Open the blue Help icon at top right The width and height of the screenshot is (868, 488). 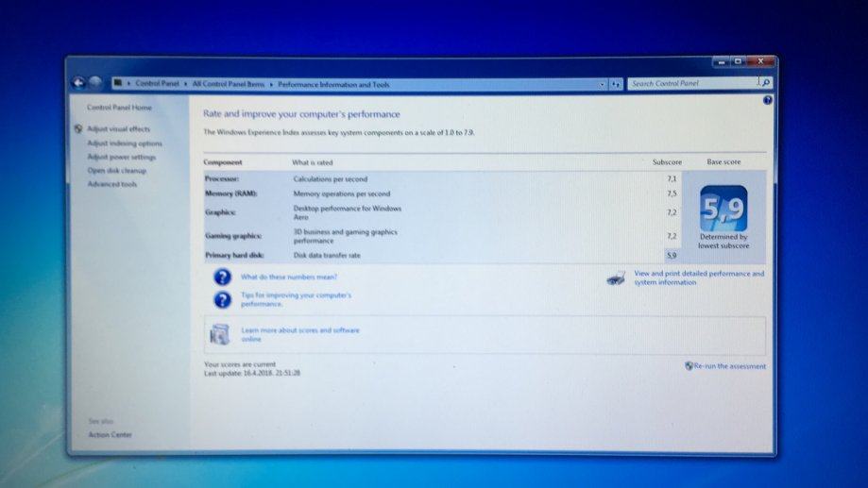[x=767, y=100]
